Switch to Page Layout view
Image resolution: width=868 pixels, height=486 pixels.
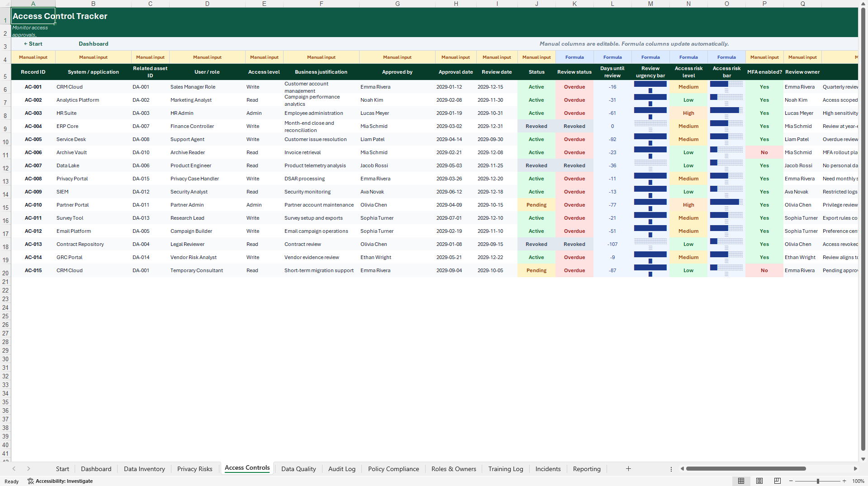click(x=759, y=481)
